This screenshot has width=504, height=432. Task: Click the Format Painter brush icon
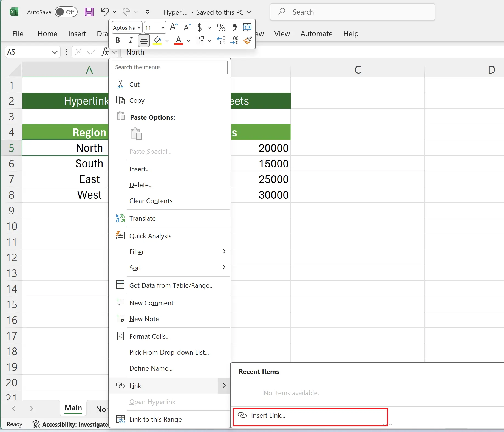pos(248,41)
